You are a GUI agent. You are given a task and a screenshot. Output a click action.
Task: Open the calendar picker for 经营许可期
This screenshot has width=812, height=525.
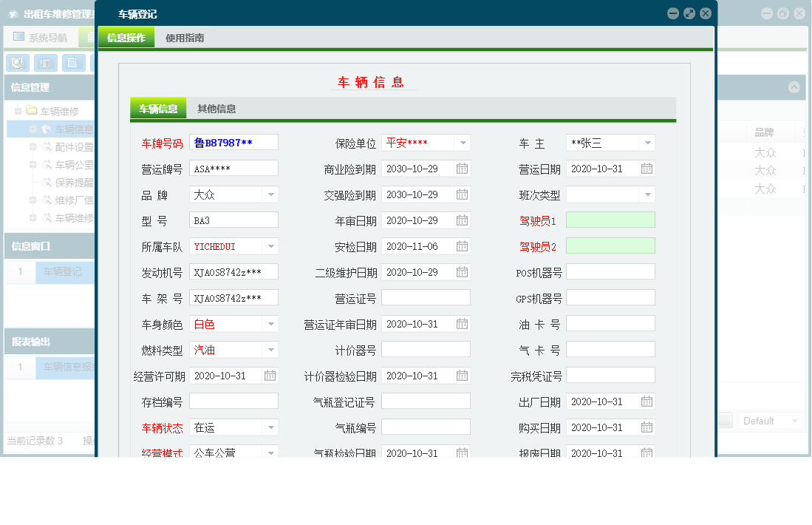[x=268, y=375]
